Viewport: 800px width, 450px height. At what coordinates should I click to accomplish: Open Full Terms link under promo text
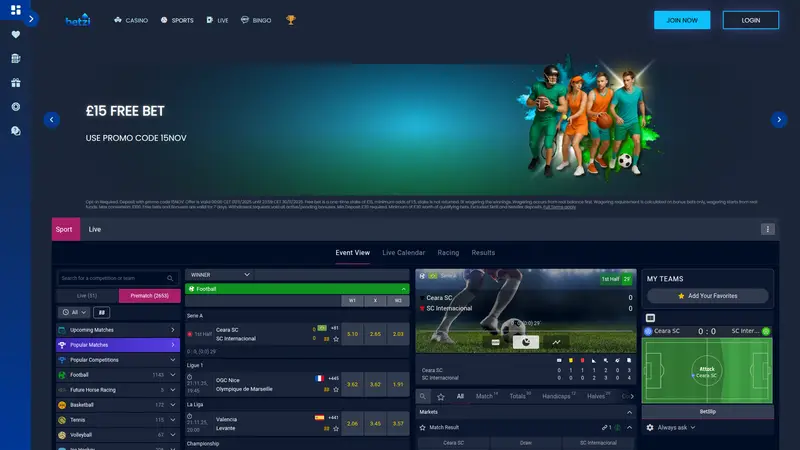click(x=559, y=207)
